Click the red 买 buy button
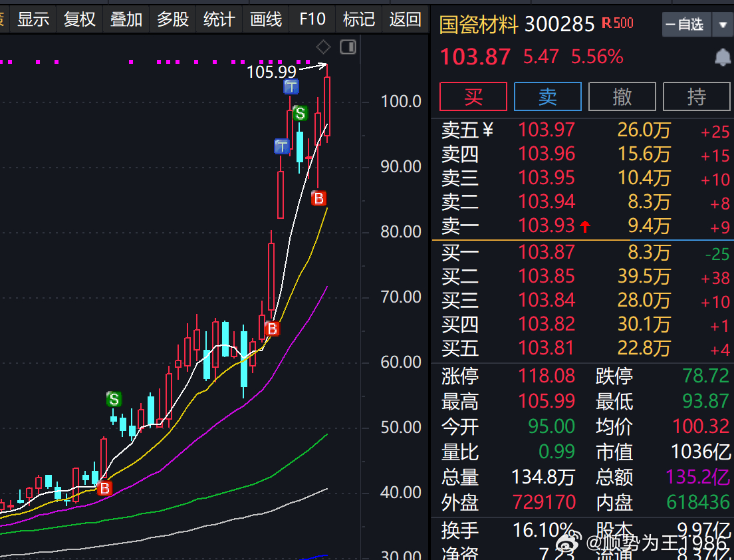 473,96
